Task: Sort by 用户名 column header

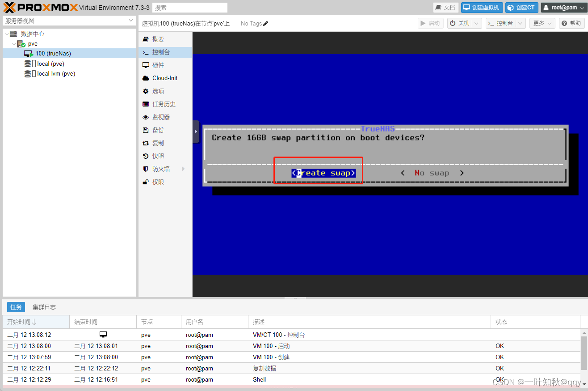Action: 214,322
